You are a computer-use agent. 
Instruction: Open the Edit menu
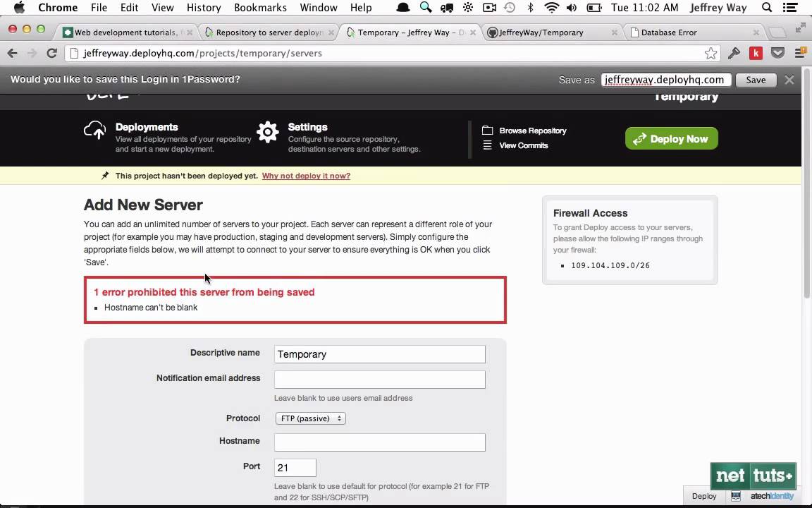click(x=129, y=8)
